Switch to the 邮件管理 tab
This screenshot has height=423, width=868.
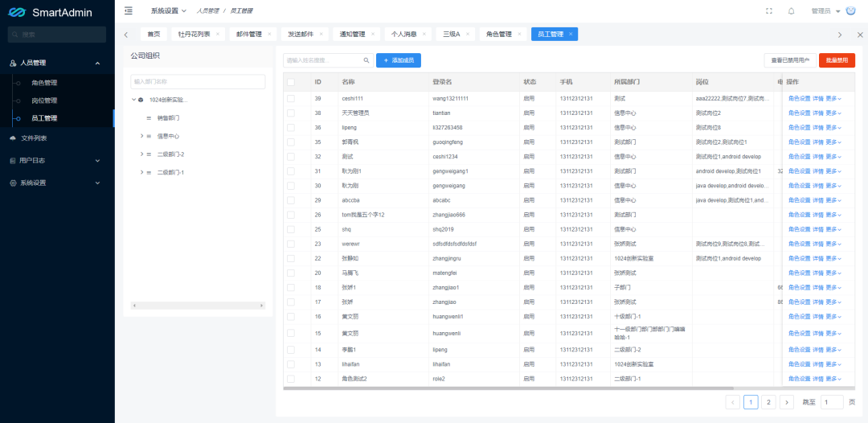[x=248, y=35]
